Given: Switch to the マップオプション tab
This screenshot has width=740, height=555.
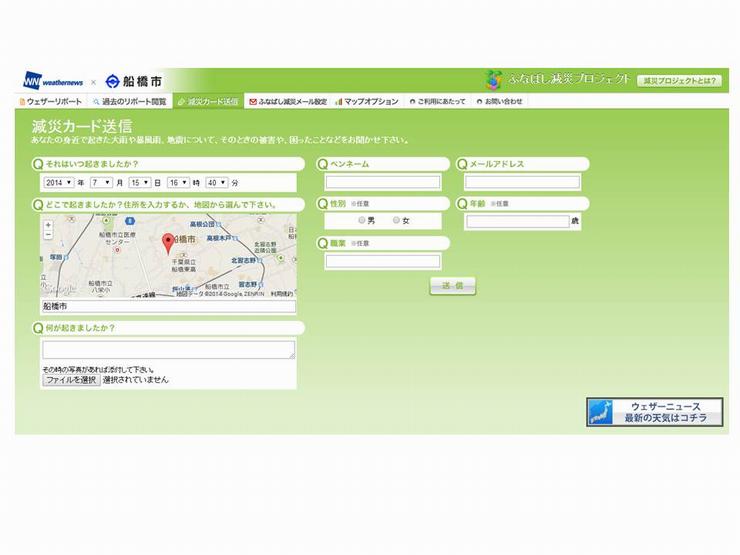Looking at the screenshot, I should [366, 102].
